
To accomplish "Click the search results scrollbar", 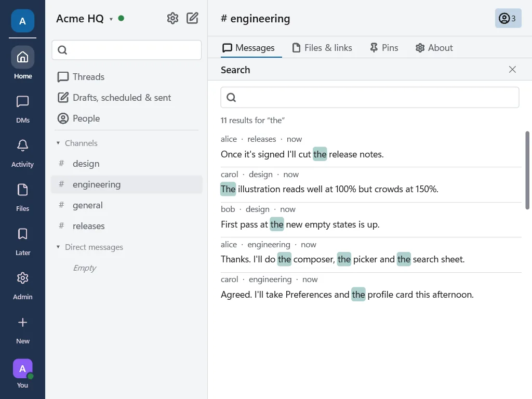I will pyautogui.click(x=527, y=170).
